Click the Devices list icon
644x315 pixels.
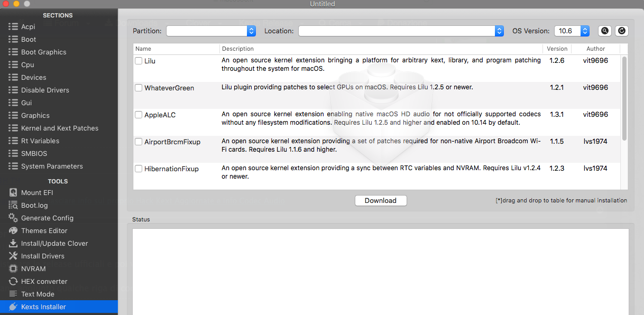[x=13, y=77]
